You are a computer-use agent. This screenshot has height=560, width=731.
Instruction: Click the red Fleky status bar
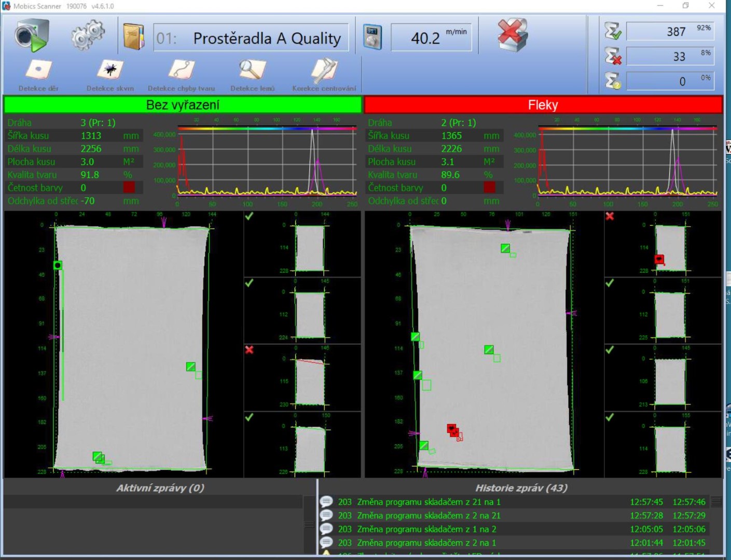(543, 105)
